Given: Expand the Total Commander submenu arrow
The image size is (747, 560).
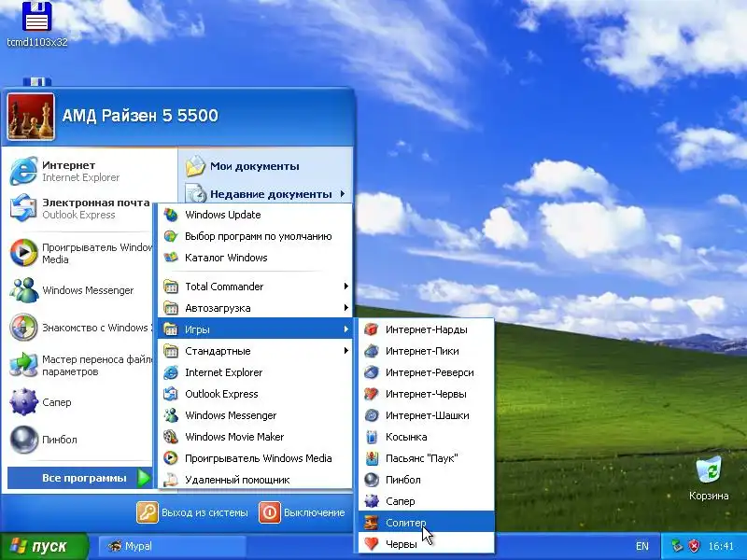Looking at the screenshot, I should tap(345, 287).
